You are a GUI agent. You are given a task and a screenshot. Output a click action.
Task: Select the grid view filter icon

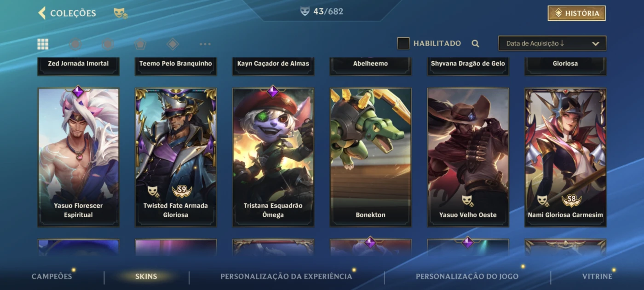pos(43,44)
